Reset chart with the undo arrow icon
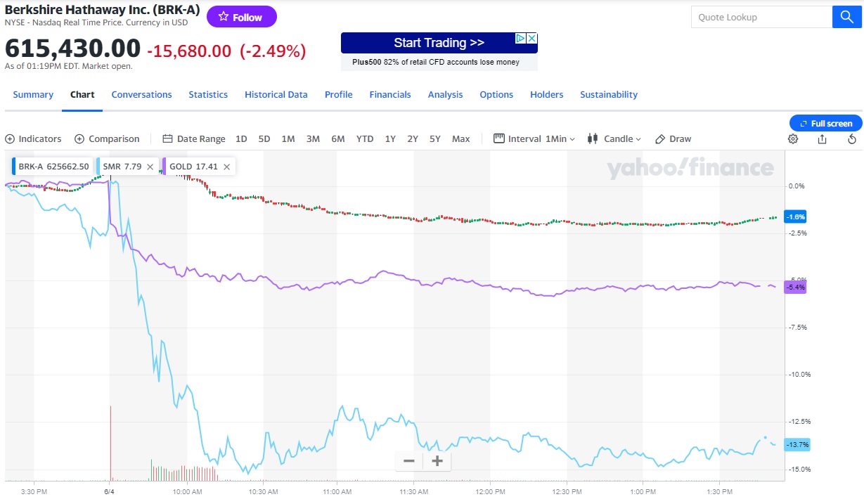 click(852, 138)
